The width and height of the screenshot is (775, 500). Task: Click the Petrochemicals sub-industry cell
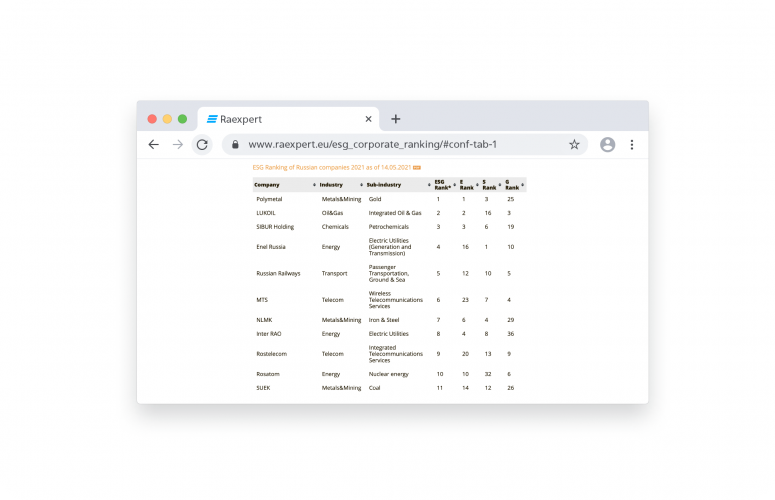pos(388,227)
